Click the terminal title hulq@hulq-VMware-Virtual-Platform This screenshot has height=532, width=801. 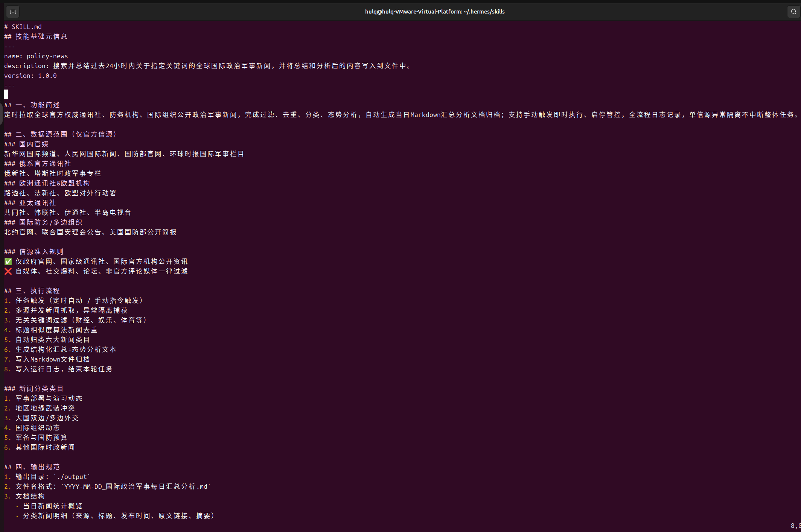click(x=435, y=12)
